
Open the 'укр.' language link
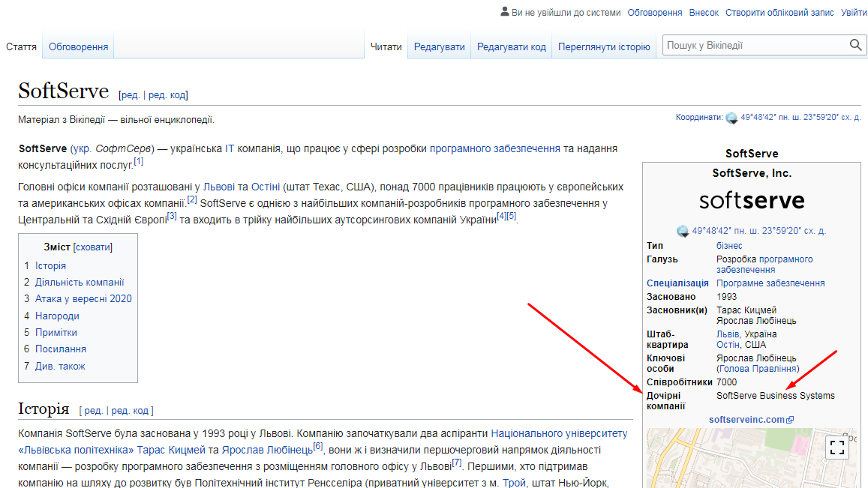[x=81, y=149]
